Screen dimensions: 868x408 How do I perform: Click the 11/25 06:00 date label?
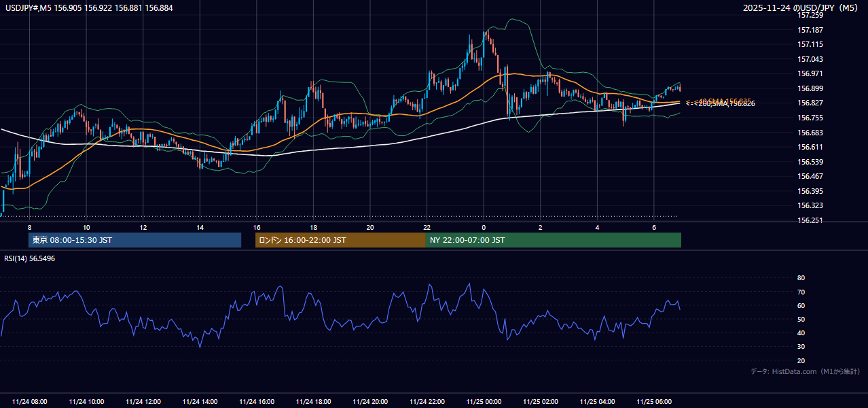coord(654,402)
